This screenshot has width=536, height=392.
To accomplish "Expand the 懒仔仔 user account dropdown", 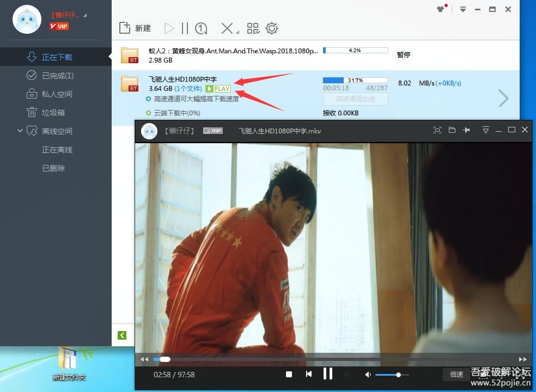I will (x=85, y=15).
